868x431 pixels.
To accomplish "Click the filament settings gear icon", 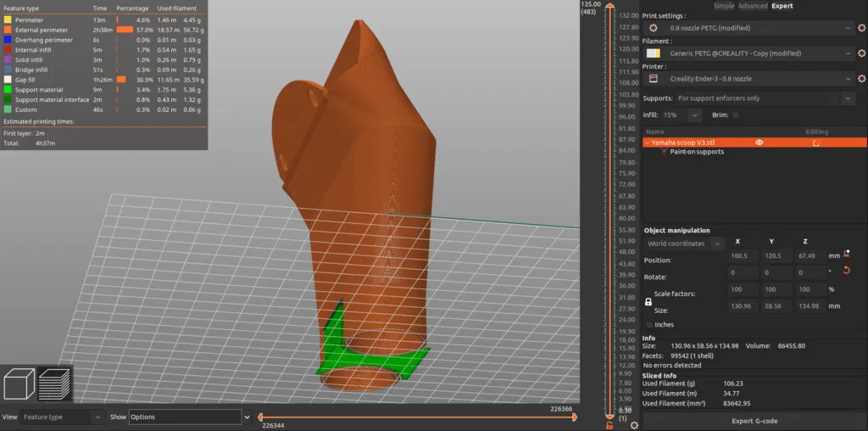I will pyautogui.click(x=861, y=53).
